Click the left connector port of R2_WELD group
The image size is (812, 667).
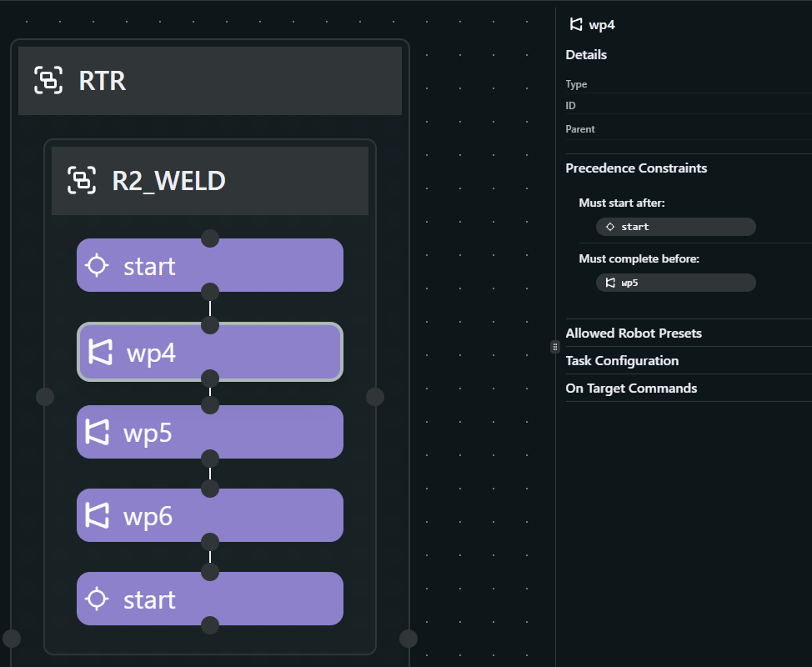pyautogui.click(x=45, y=397)
